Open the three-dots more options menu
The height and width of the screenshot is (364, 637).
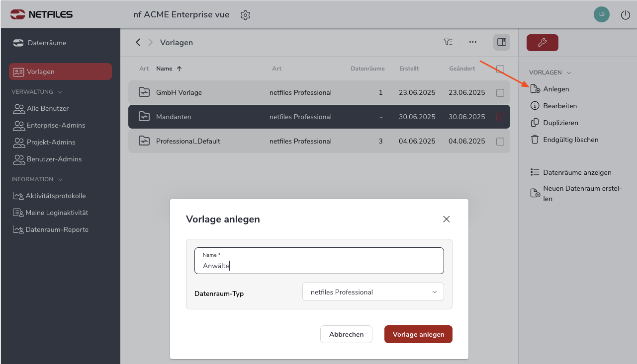pos(473,42)
